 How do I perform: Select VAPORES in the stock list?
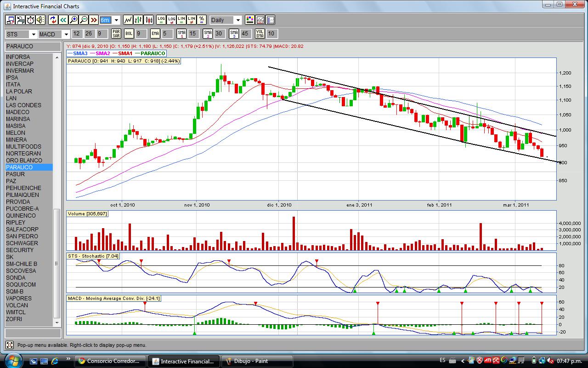29,299
